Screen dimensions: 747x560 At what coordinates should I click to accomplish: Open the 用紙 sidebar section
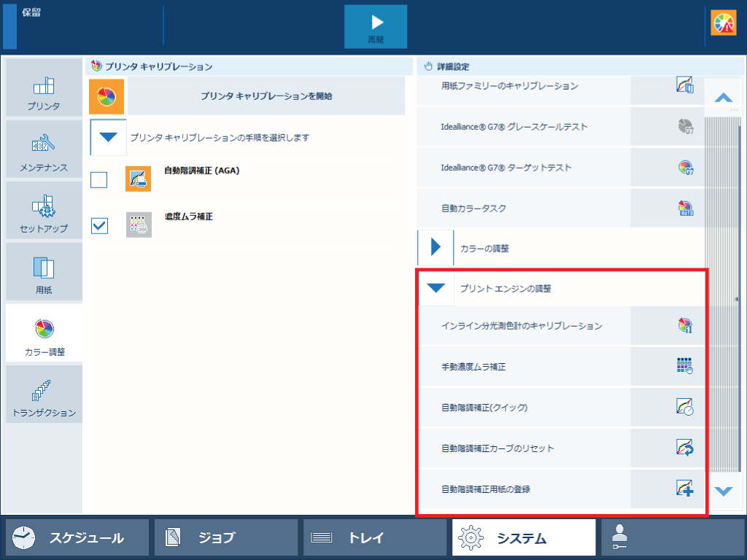[44, 272]
